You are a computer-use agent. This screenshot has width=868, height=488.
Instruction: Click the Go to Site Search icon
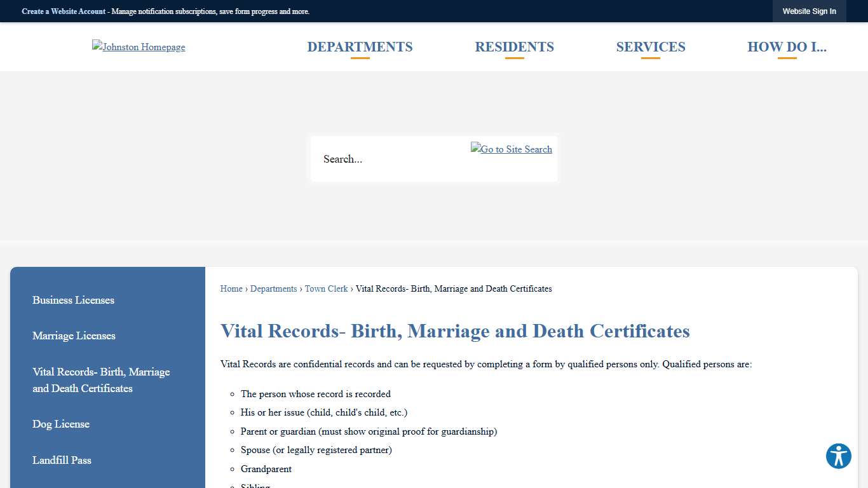[x=511, y=149]
